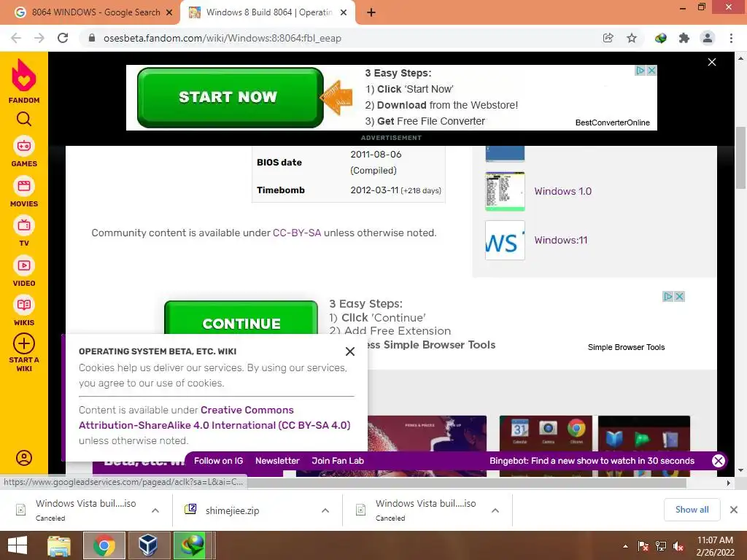747x560 pixels.
Task: Click the address bar URL field
Action: [343, 38]
